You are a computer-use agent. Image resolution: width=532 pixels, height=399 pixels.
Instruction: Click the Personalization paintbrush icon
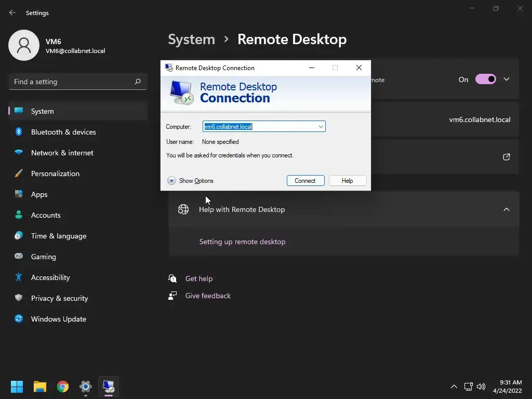pos(19,173)
